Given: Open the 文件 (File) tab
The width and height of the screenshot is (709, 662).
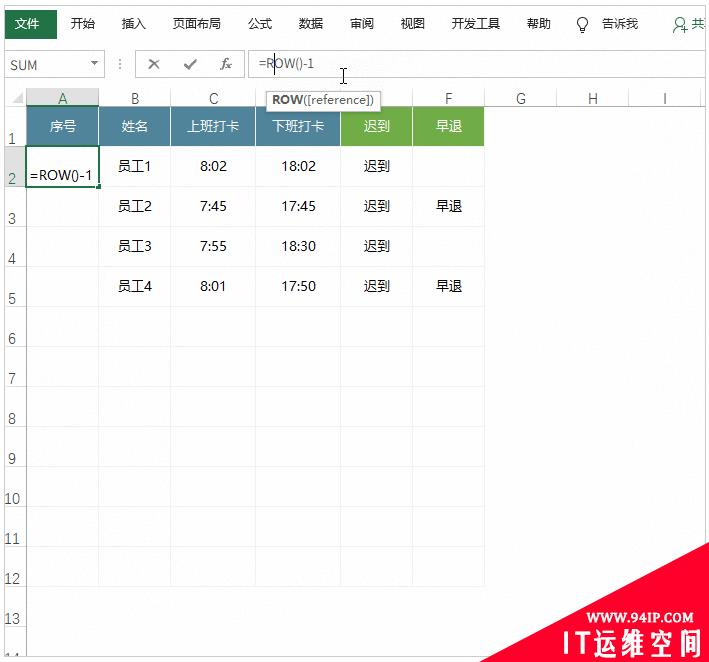Looking at the screenshot, I should pyautogui.click(x=31, y=24).
